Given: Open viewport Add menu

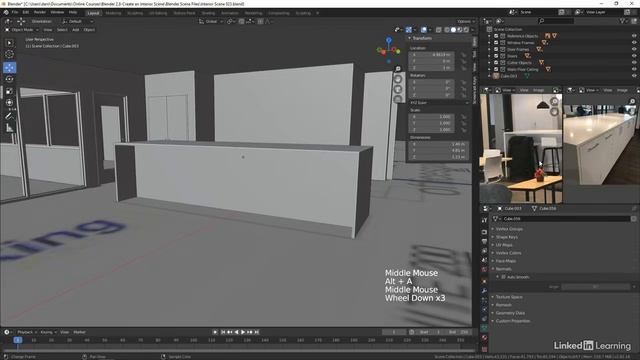Looking at the screenshot, I should tap(76, 30).
